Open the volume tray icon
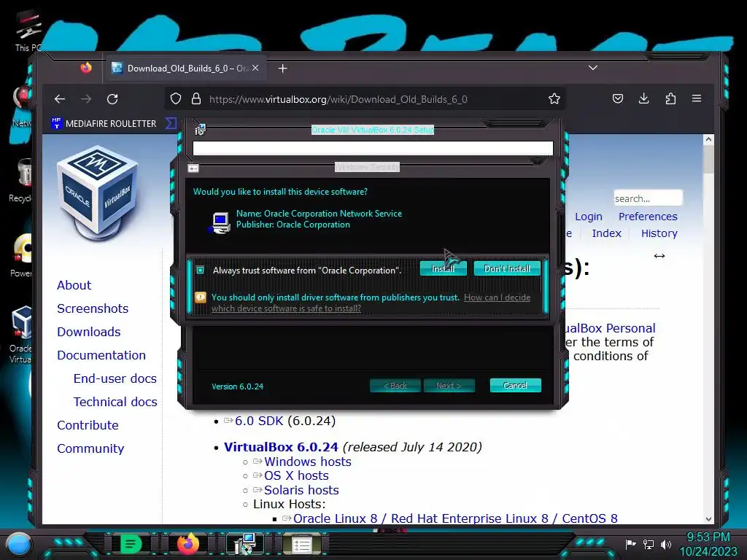747x560 pixels. coord(665,544)
